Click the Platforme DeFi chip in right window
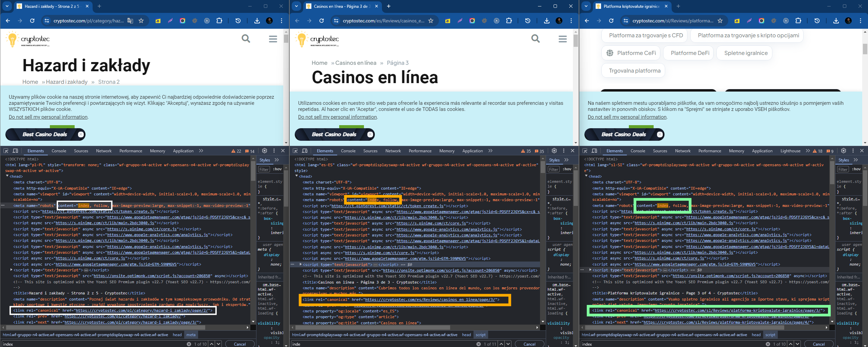The image size is (868, 347). 690,53
